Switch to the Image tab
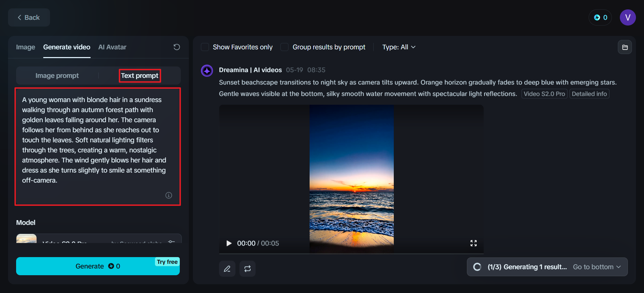This screenshot has width=644, height=293. coord(25,47)
